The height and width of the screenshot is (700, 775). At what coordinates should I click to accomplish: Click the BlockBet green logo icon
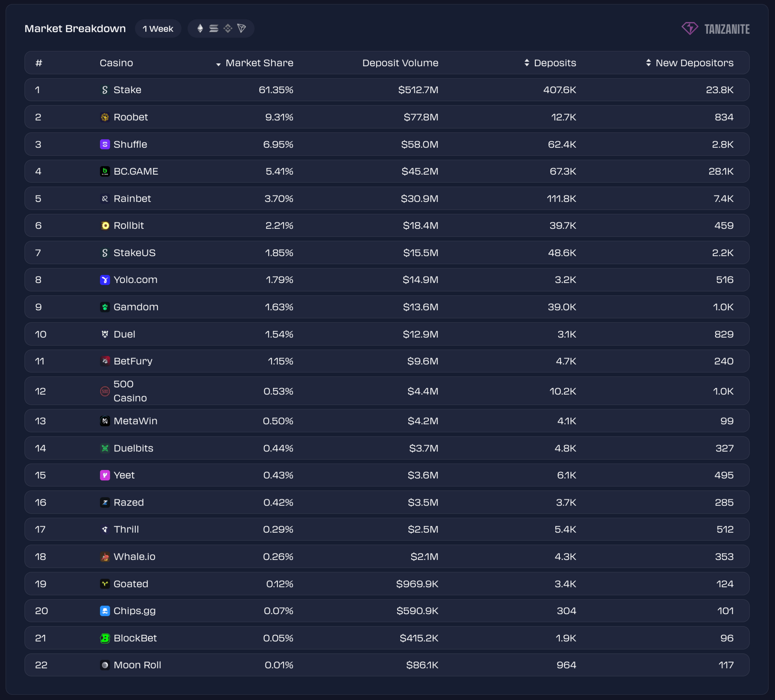pos(105,638)
